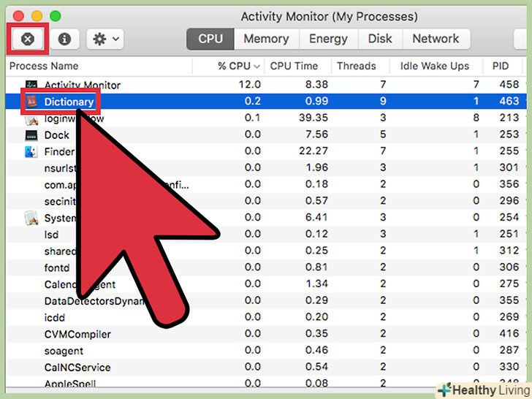Select the fontd process row
Image resolution: width=532 pixels, height=399 pixels.
[266, 267]
